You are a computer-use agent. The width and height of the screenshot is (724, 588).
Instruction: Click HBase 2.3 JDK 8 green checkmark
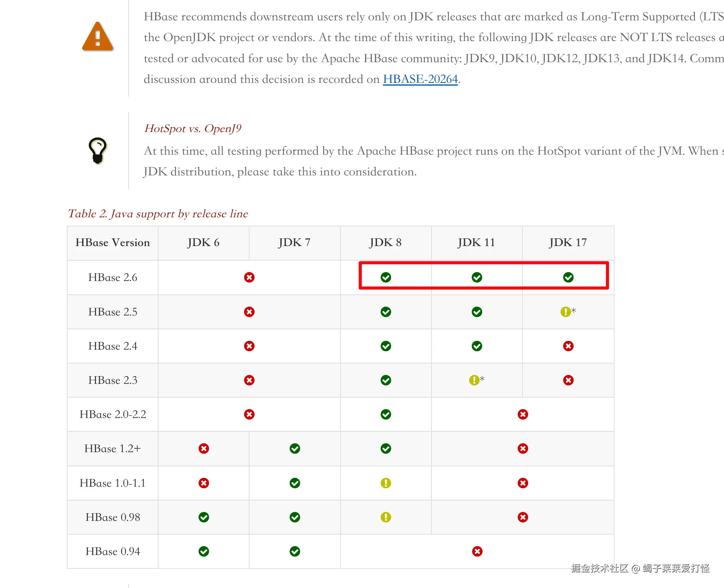pos(386,380)
